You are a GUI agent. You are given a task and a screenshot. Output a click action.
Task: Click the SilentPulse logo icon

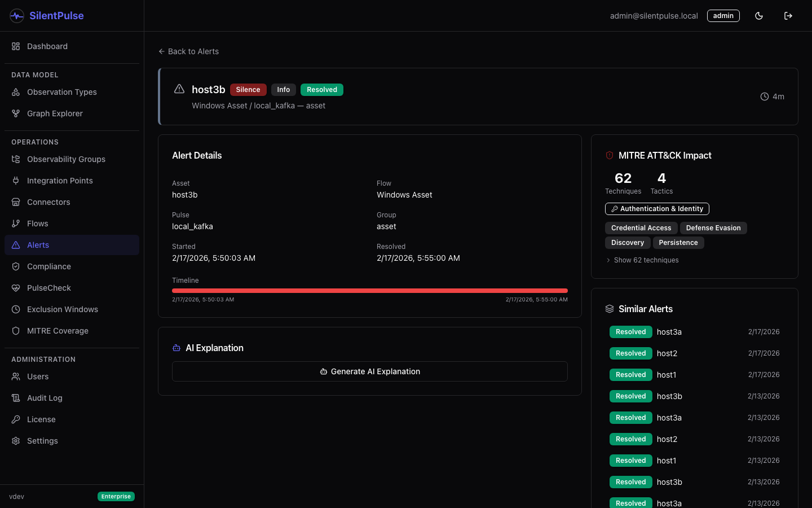click(x=17, y=16)
